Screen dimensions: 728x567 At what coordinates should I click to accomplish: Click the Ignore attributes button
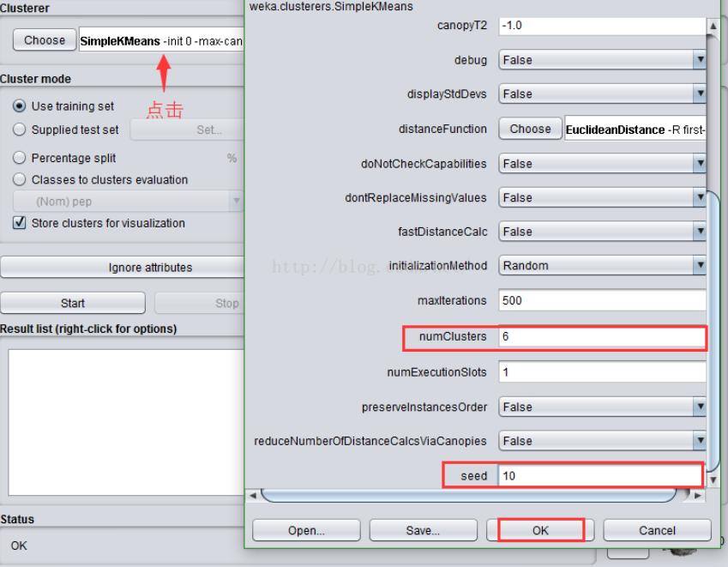click(x=123, y=268)
